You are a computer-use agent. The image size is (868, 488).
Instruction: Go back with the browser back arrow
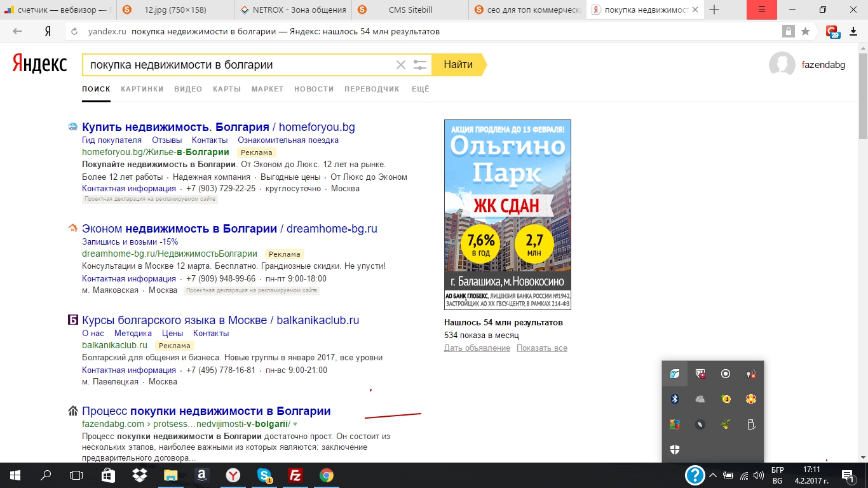click(17, 31)
